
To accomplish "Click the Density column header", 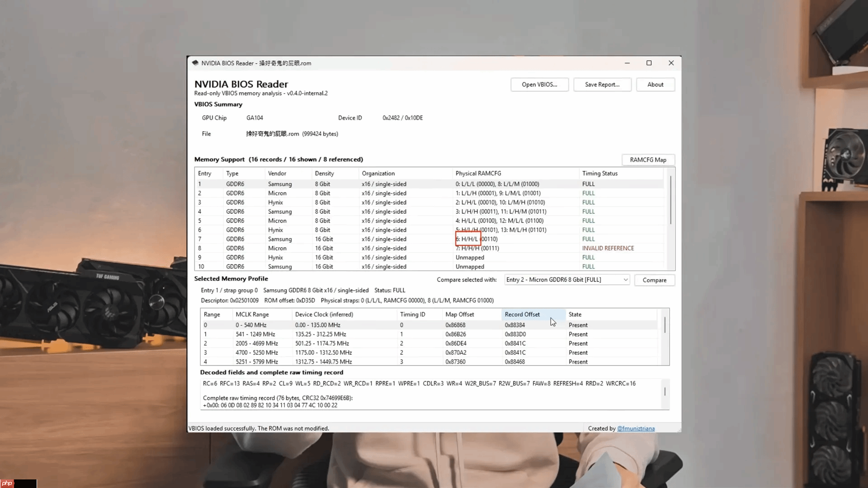I will (x=335, y=174).
